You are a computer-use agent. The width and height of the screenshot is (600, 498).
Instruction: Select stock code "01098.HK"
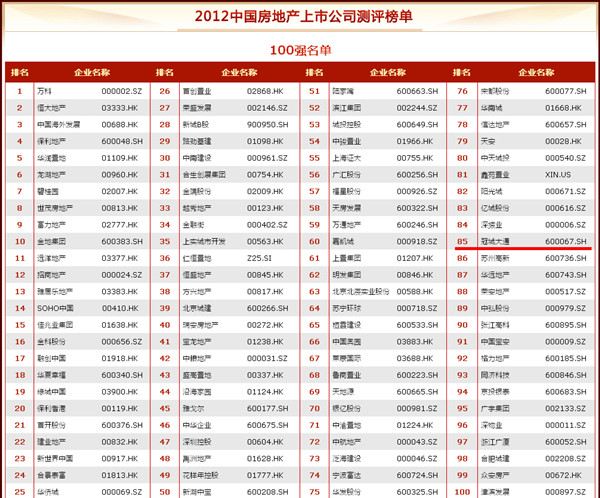(265, 142)
